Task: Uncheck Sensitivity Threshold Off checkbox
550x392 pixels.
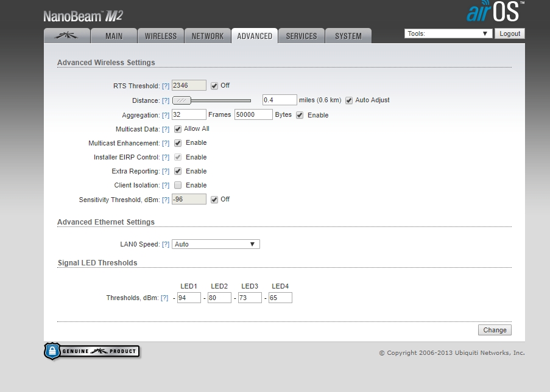Action: 214,200
